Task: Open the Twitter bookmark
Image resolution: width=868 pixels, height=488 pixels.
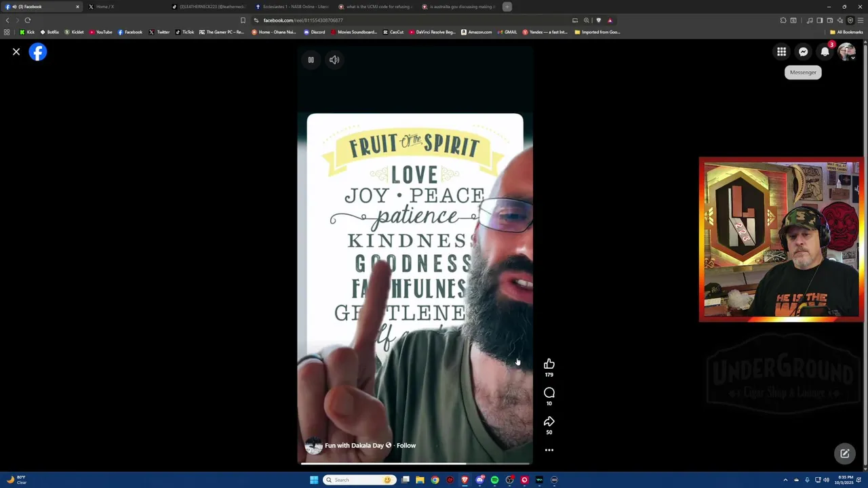Action: tap(159, 32)
